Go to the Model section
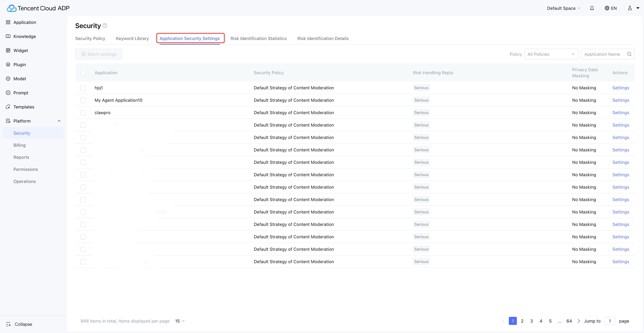Viewport: 644px width, 333px height. [20, 79]
